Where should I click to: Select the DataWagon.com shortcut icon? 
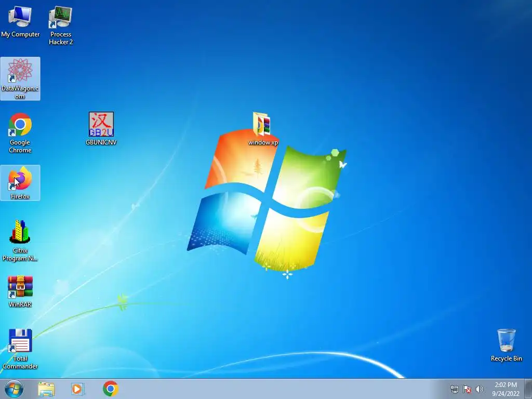pos(20,79)
